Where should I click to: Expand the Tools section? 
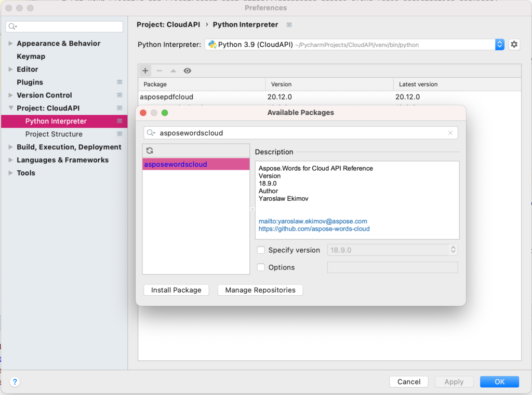pos(10,172)
